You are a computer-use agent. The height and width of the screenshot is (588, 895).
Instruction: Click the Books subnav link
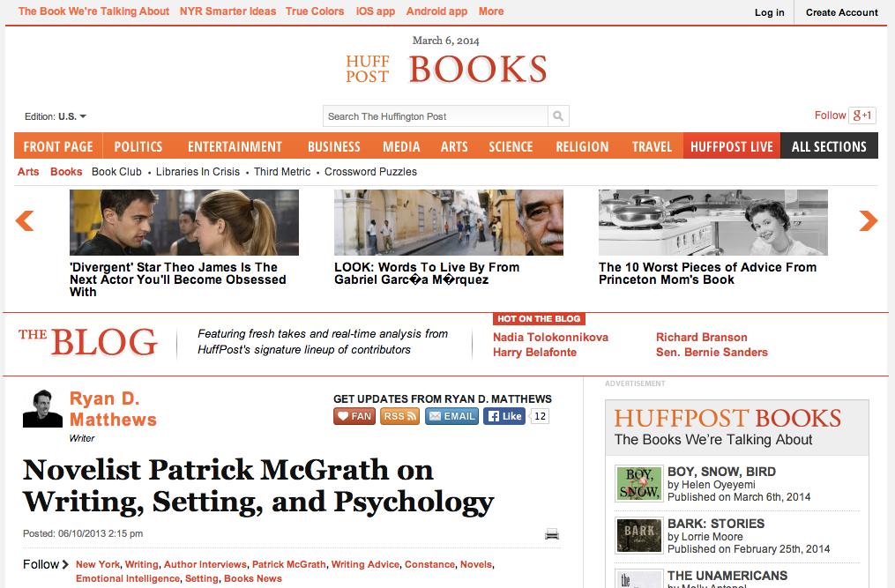click(x=66, y=172)
